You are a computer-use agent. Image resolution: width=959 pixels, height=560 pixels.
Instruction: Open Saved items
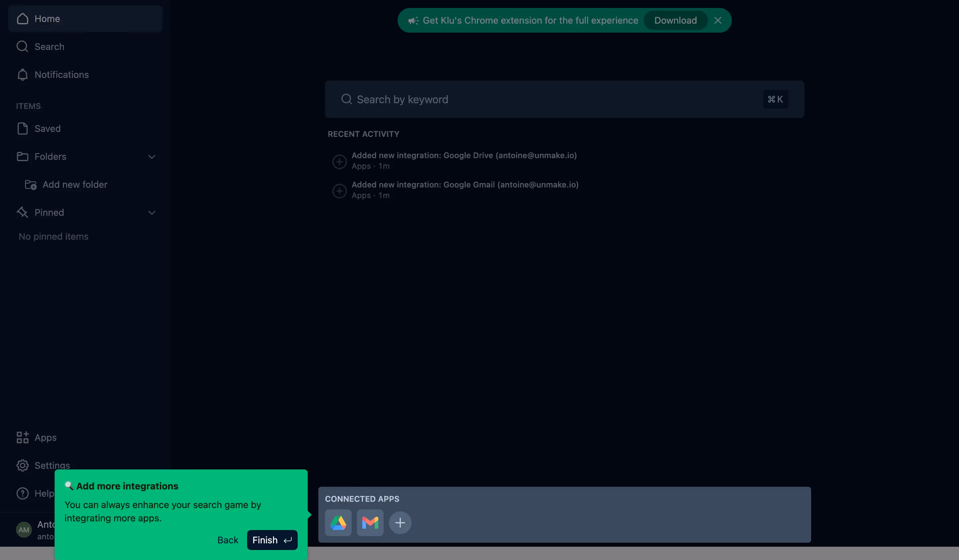[47, 129]
